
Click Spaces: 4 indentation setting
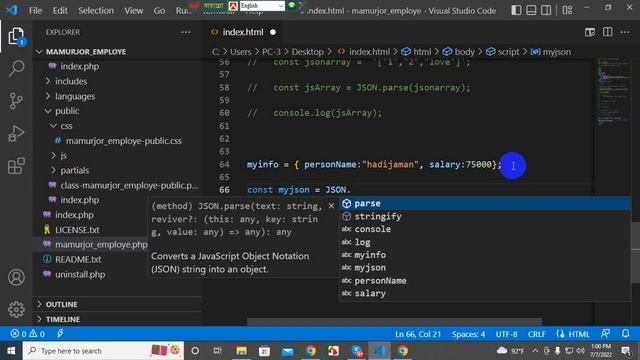coord(468,334)
